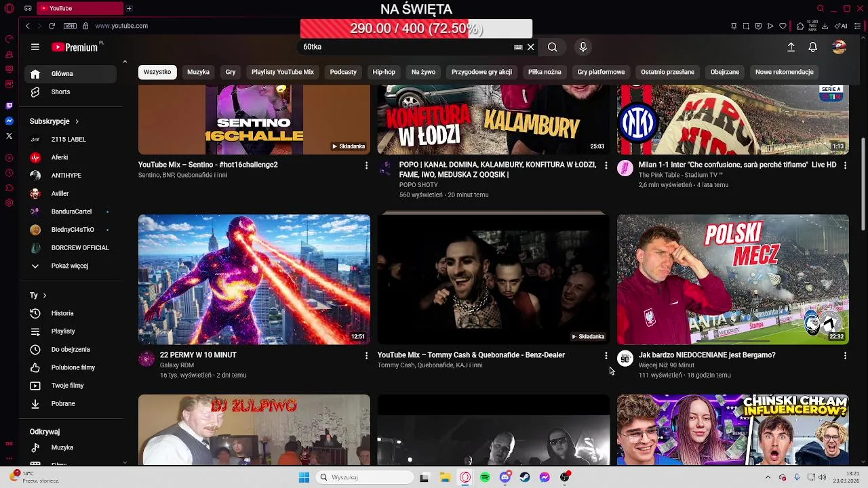Click in the 60tka search field
Image resolution: width=868 pixels, height=488 pixels.
click(407, 47)
